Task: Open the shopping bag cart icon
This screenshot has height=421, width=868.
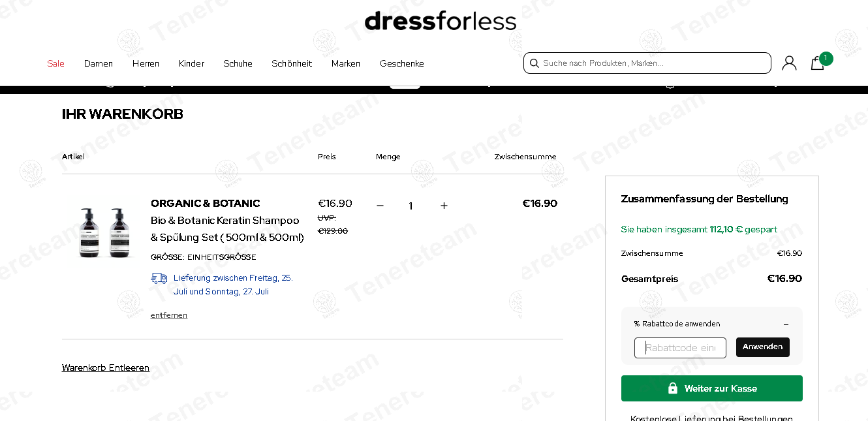Action: [818, 63]
